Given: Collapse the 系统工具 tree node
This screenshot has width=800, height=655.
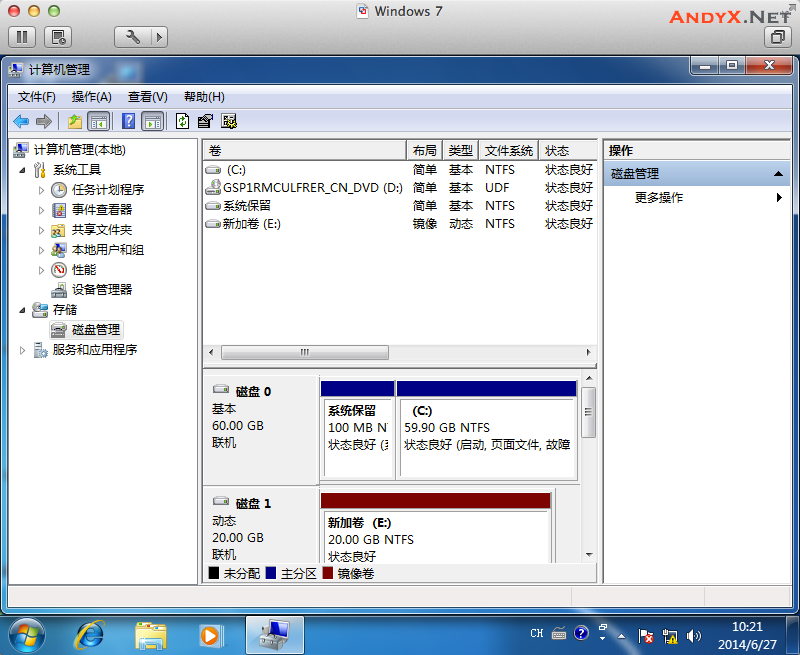Looking at the screenshot, I should coord(22,170).
